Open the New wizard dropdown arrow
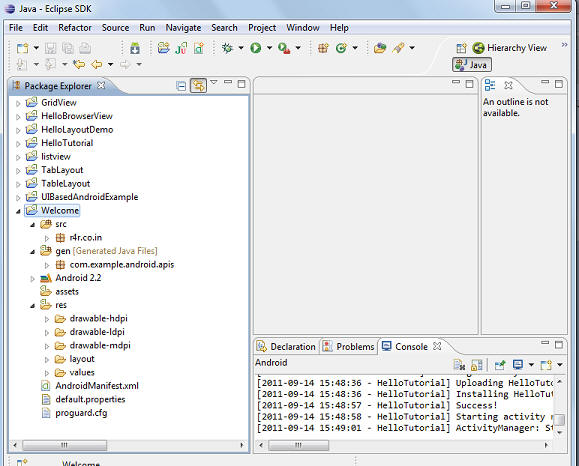Screen dimensions: 579x466 tap(36, 48)
